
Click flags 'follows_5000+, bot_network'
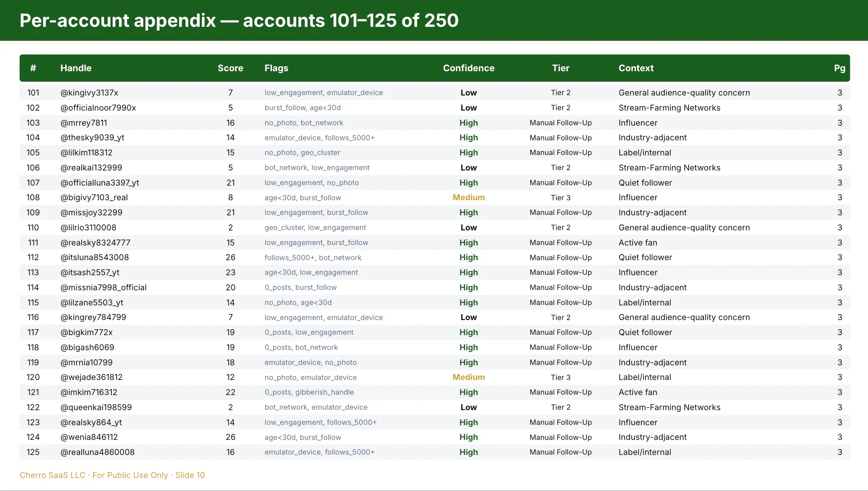click(x=313, y=257)
